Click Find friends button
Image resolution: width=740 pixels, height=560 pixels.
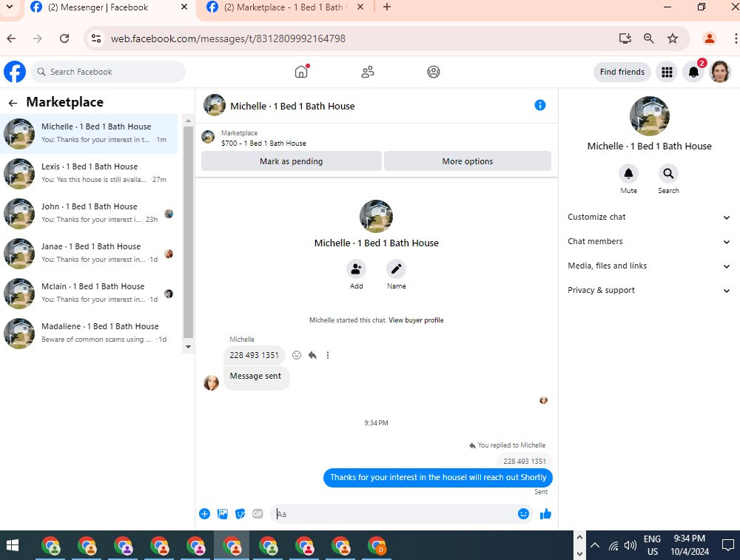pos(622,72)
